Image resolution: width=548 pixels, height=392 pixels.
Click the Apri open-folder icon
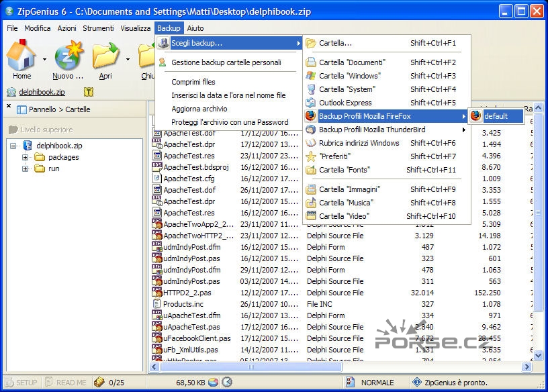(105, 56)
